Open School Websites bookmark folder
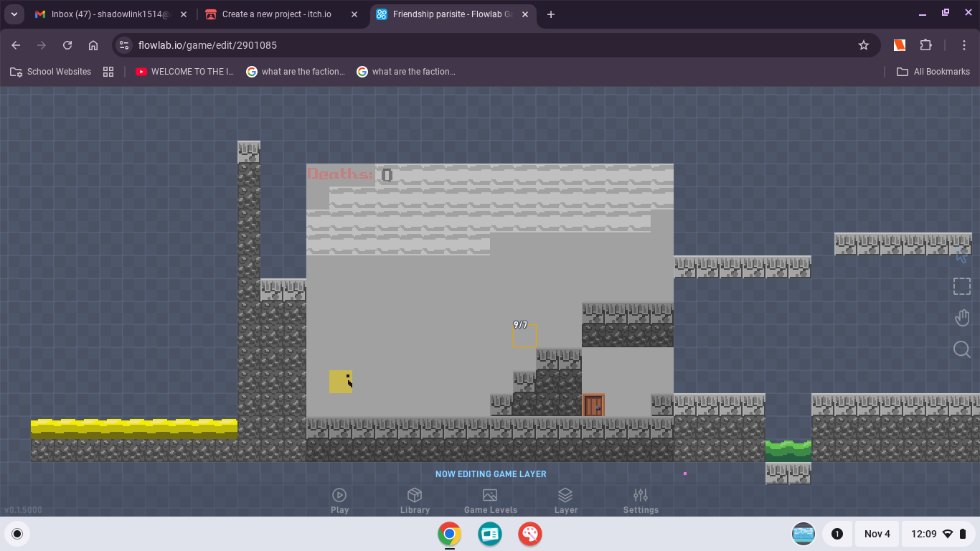The width and height of the screenshot is (980, 551). pos(51,72)
